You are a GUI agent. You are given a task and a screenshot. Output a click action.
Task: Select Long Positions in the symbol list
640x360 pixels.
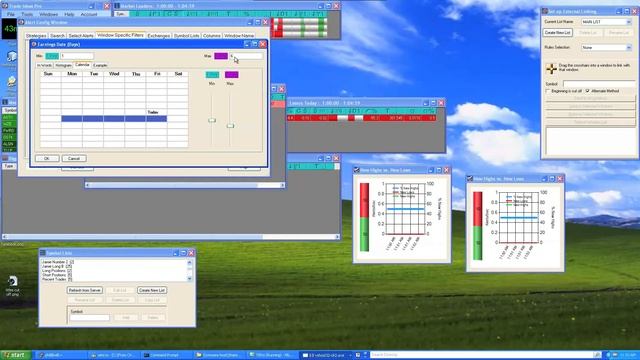pyautogui.click(x=57, y=271)
